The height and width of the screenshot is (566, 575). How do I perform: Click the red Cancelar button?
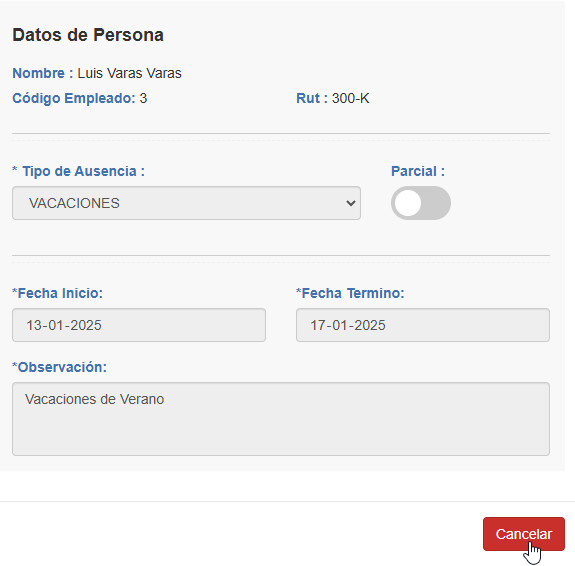524,534
